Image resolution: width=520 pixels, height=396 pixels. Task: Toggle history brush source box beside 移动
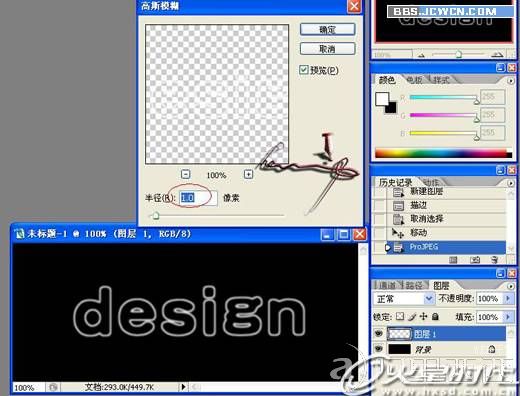[x=379, y=233]
